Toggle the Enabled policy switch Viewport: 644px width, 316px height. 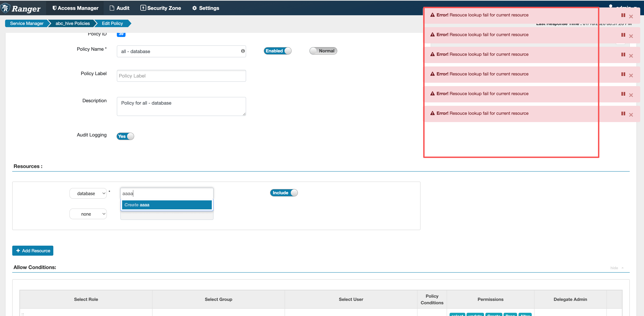[x=278, y=51]
